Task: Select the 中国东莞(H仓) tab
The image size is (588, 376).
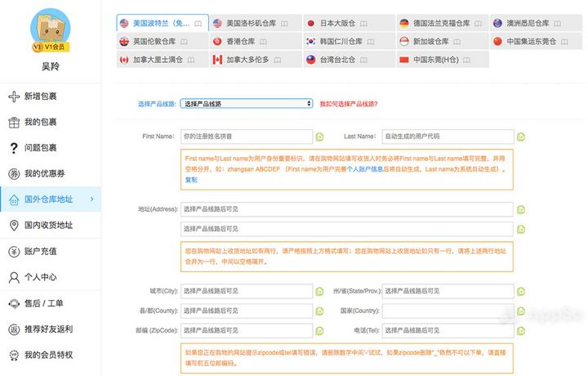Action: (x=443, y=60)
